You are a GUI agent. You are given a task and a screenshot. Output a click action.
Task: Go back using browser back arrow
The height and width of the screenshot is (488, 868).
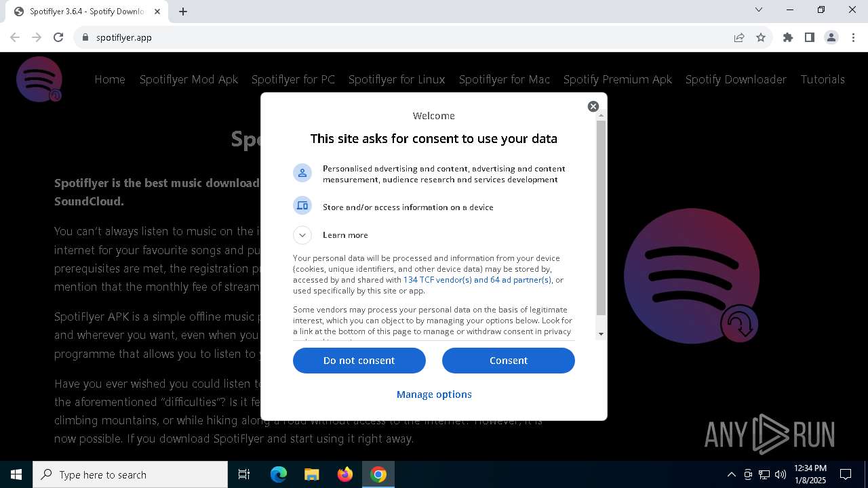pyautogui.click(x=15, y=37)
